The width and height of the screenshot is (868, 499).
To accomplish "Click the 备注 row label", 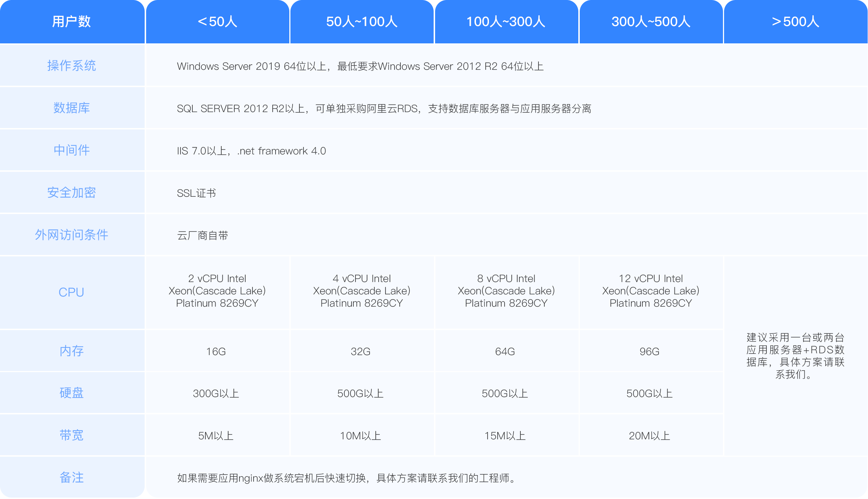I will 72,477.
